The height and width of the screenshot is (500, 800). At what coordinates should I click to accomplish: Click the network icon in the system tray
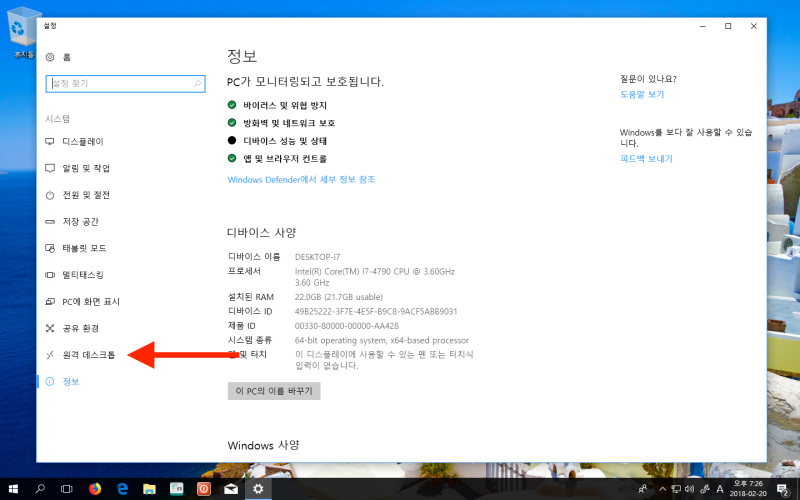tap(676, 489)
